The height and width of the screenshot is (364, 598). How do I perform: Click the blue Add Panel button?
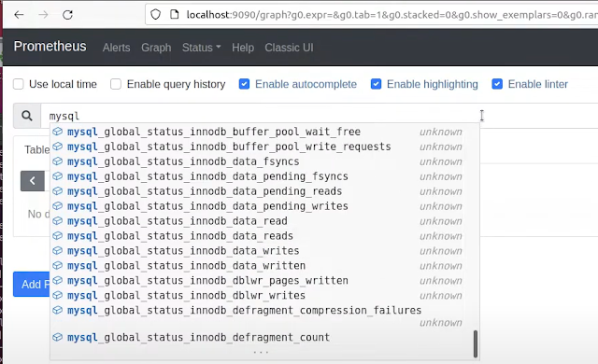click(32, 284)
